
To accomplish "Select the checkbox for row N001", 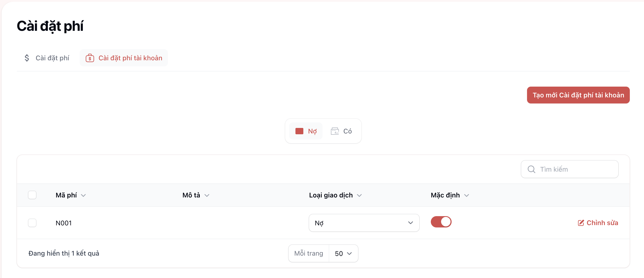I will [32, 223].
